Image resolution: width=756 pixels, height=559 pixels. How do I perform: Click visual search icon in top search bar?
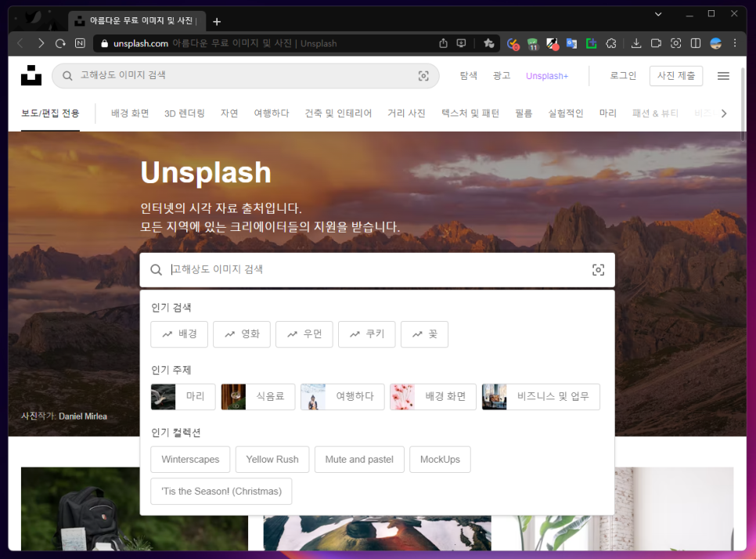tap(423, 76)
